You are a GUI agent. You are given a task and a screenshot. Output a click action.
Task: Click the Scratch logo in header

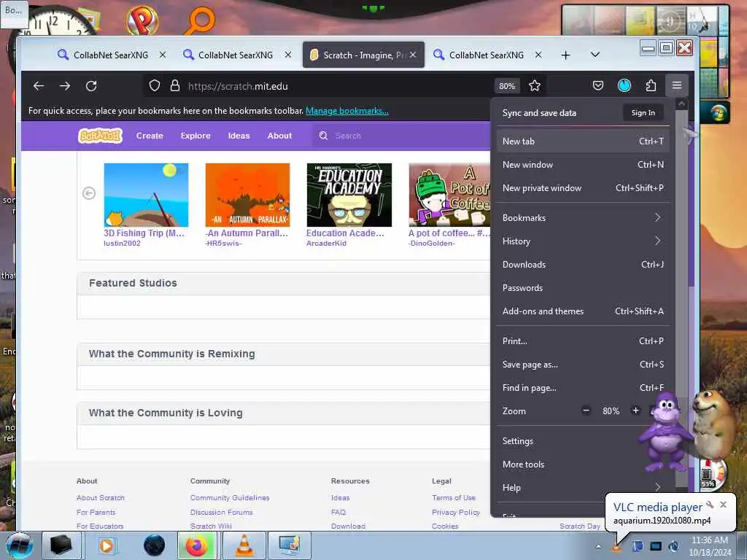pos(100,136)
